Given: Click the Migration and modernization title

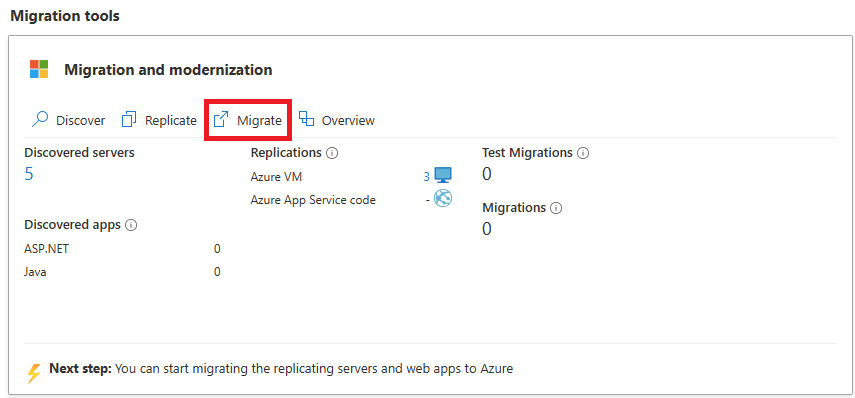Looking at the screenshot, I should pos(168,70).
